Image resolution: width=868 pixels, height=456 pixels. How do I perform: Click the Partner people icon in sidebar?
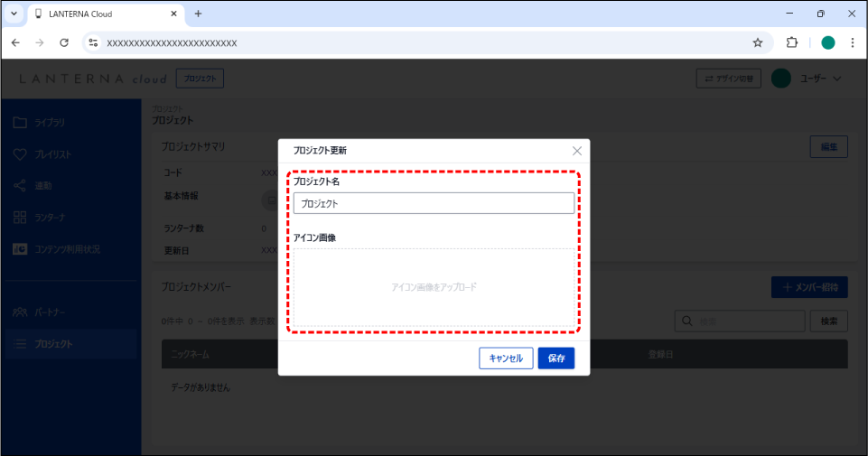pyautogui.click(x=20, y=312)
